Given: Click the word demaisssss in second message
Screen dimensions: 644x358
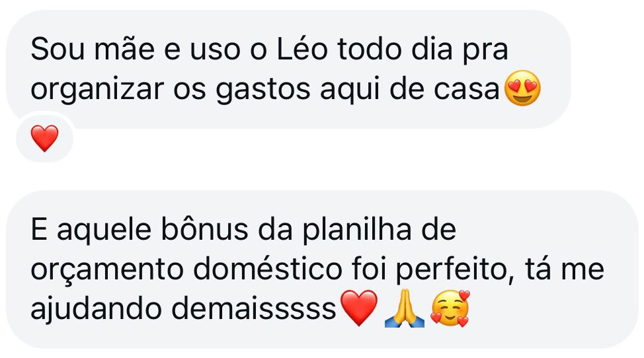Looking at the screenshot, I should tap(254, 308).
